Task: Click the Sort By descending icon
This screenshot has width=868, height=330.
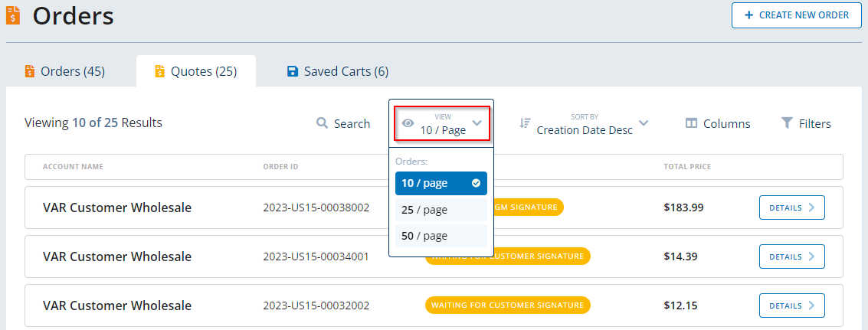Action: (x=525, y=123)
